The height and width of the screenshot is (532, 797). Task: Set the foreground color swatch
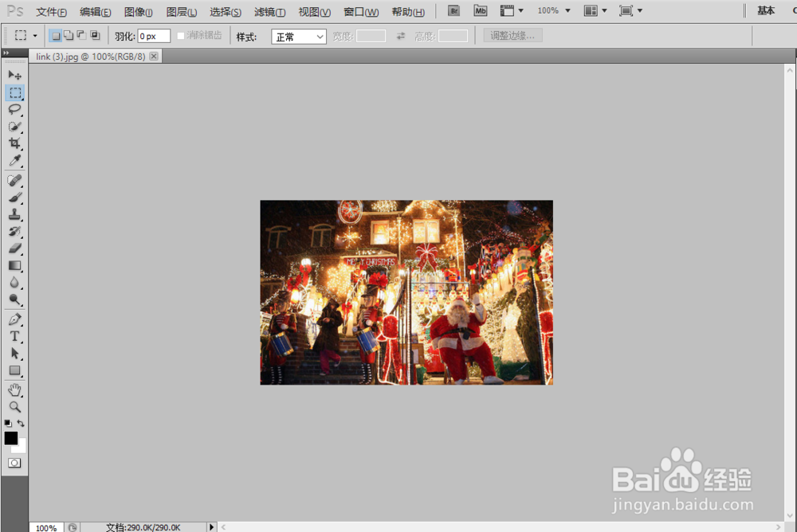[x=10, y=438]
